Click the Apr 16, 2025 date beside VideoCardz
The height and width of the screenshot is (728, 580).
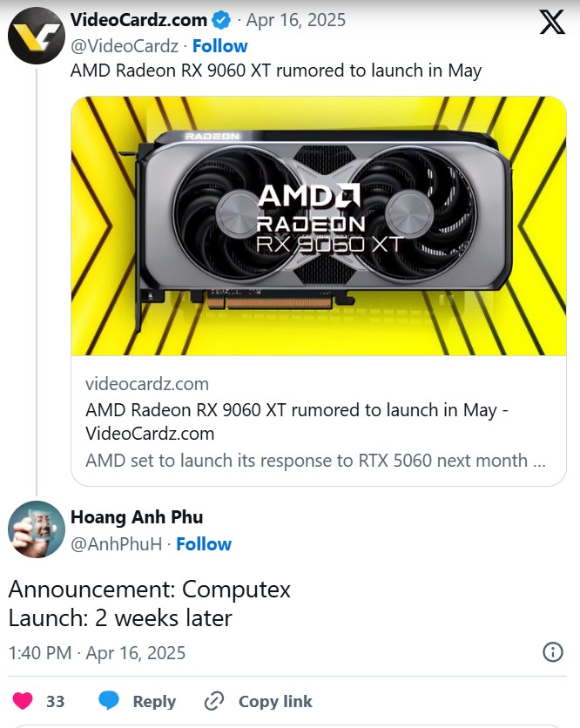[x=296, y=20]
